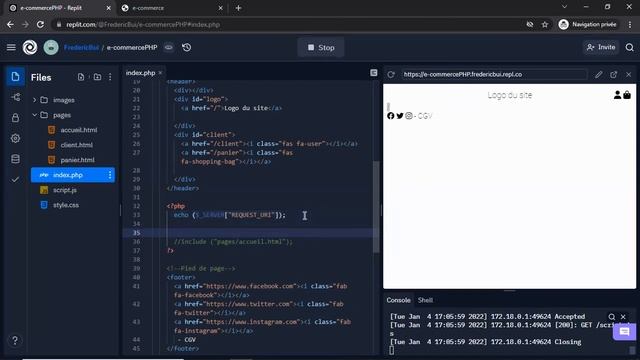Open the version history icon
This screenshot has width=640, height=360.
pyautogui.click(x=187, y=47)
